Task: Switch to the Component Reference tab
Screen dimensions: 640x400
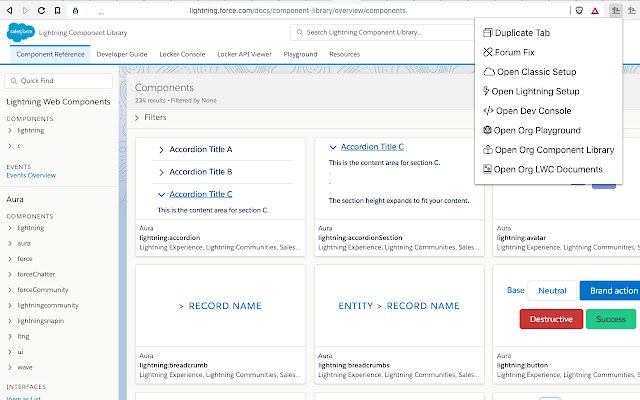Action: pos(50,54)
